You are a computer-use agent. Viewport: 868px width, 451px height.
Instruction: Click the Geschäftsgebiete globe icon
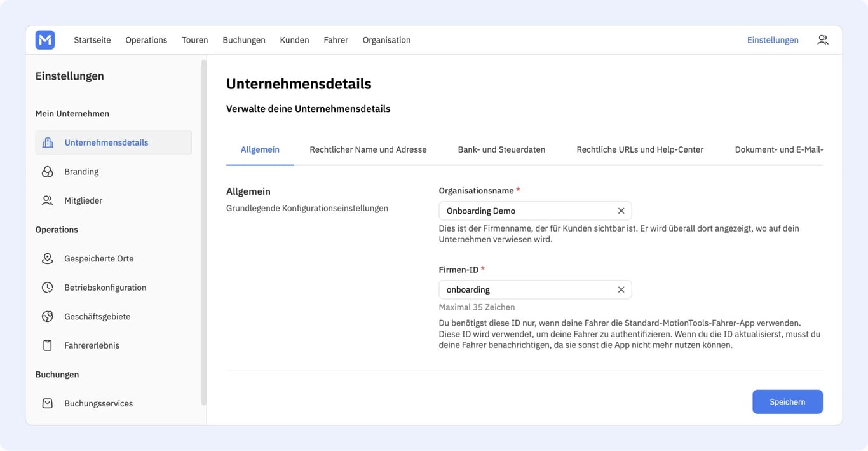[48, 316]
